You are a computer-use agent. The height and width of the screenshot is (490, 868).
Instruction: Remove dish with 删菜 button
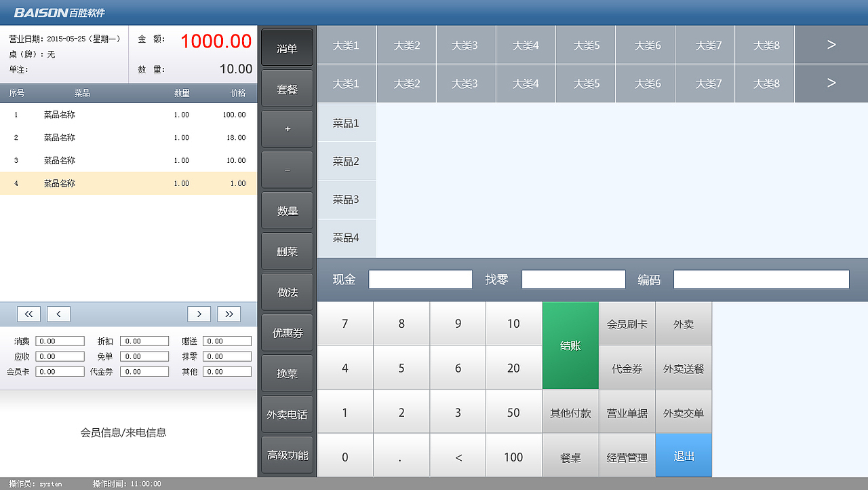point(288,251)
